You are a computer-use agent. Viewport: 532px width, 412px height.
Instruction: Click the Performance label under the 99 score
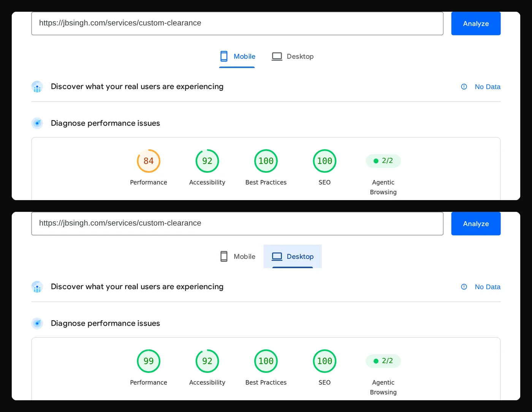pyautogui.click(x=149, y=382)
